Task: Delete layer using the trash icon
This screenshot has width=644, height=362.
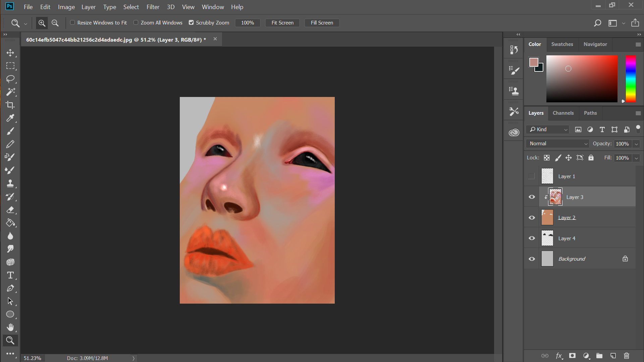Action: (x=626, y=356)
